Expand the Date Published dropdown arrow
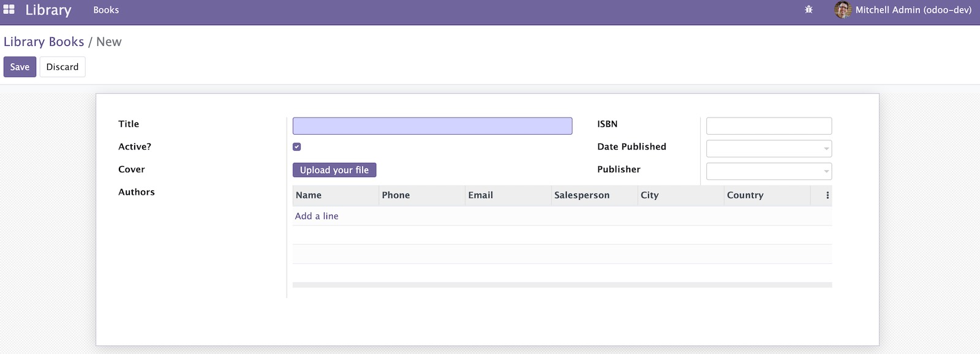Viewport: 980px width, 354px height. 826,149
